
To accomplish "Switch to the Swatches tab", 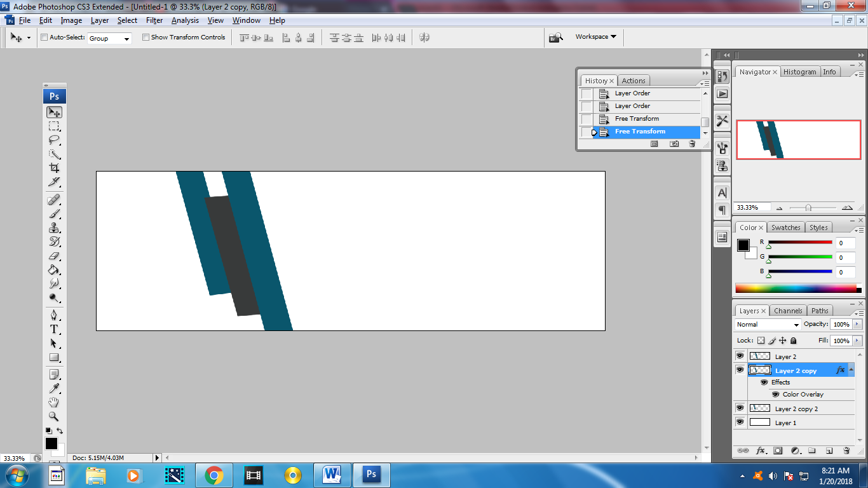I will (786, 227).
